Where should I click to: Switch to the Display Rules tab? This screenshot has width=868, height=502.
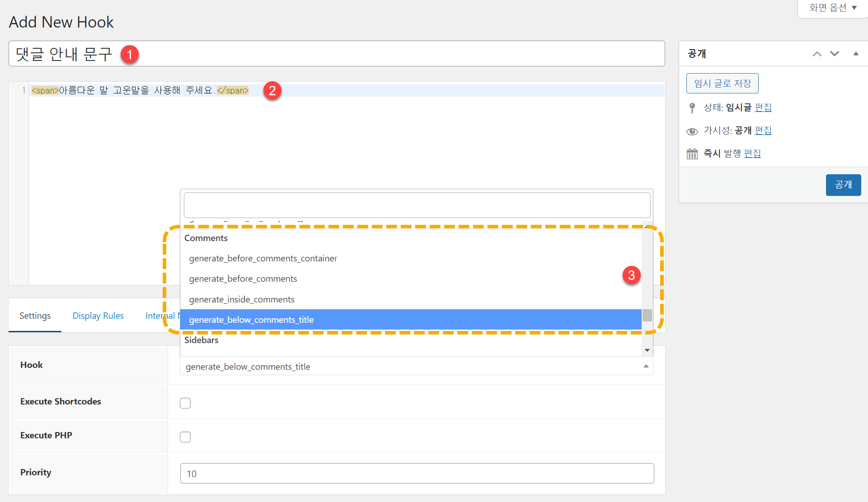98,316
